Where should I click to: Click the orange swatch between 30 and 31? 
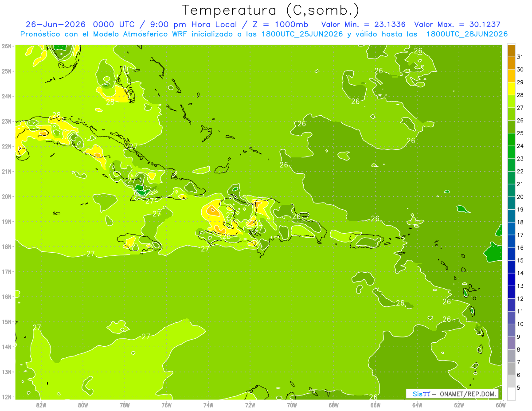tap(511, 63)
